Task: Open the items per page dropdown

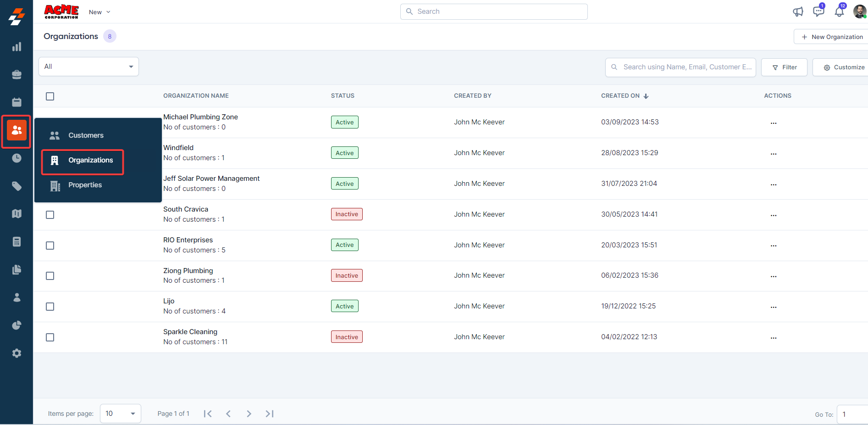Action: click(120, 414)
